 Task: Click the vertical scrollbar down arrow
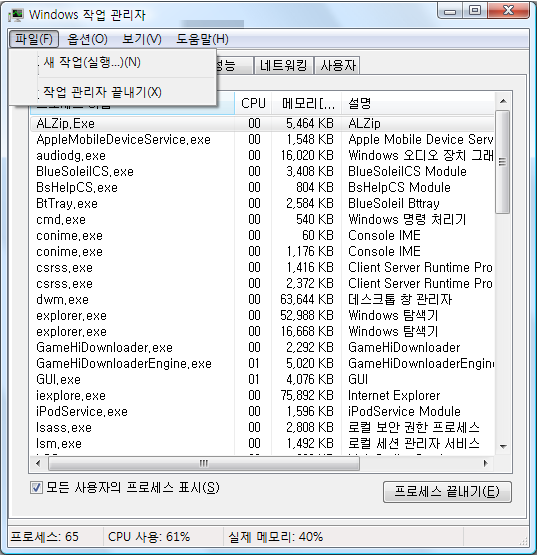point(503,447)
